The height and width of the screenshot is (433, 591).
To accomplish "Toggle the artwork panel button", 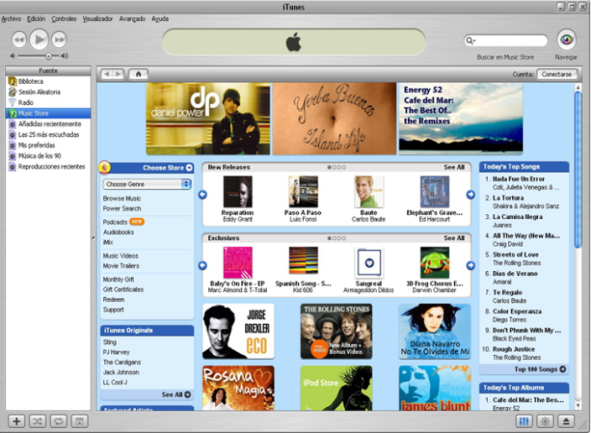I will tap(79, 421).
